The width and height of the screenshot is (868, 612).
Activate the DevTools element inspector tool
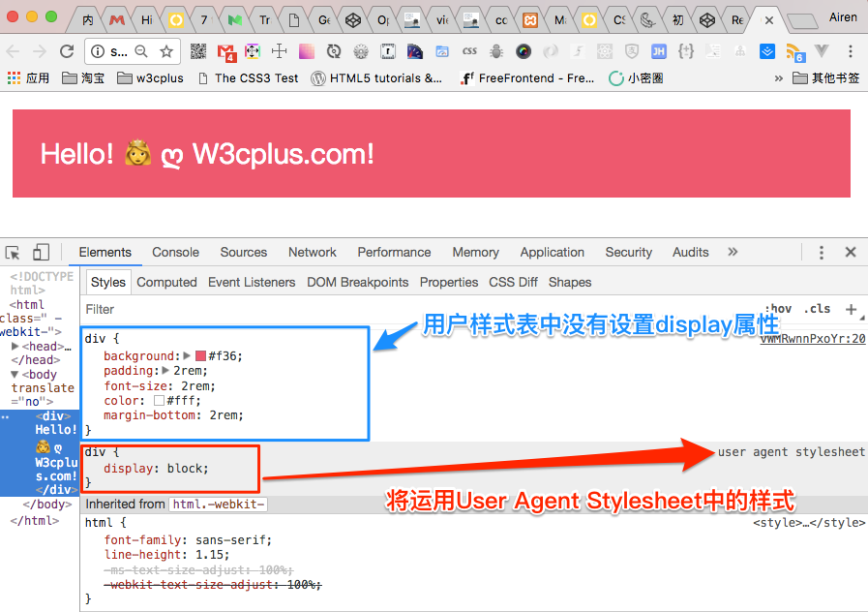click(13, 253)
